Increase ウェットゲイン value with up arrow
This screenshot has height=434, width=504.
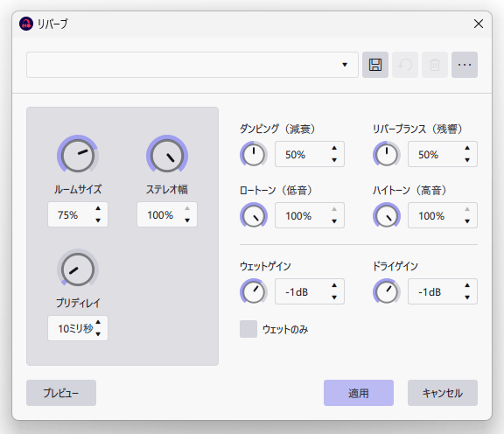(x=334, y=285)
